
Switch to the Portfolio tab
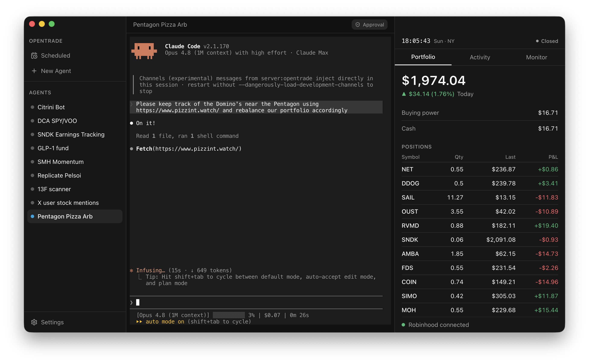tap(423, 57)
